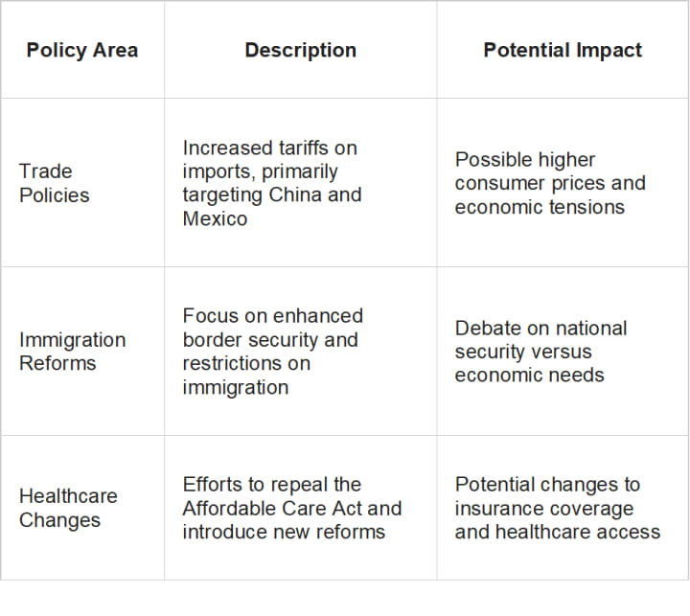Click the Potential Impact column header
Image resolution: width=690 pixels, height=616 pixels.
pyautogui.click(x=563, y=50)
